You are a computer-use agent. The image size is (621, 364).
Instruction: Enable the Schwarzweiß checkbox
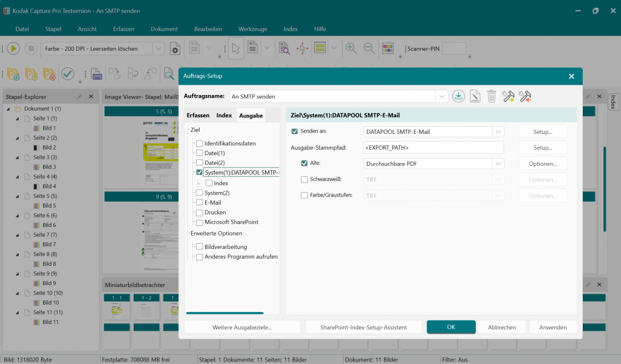304,179
